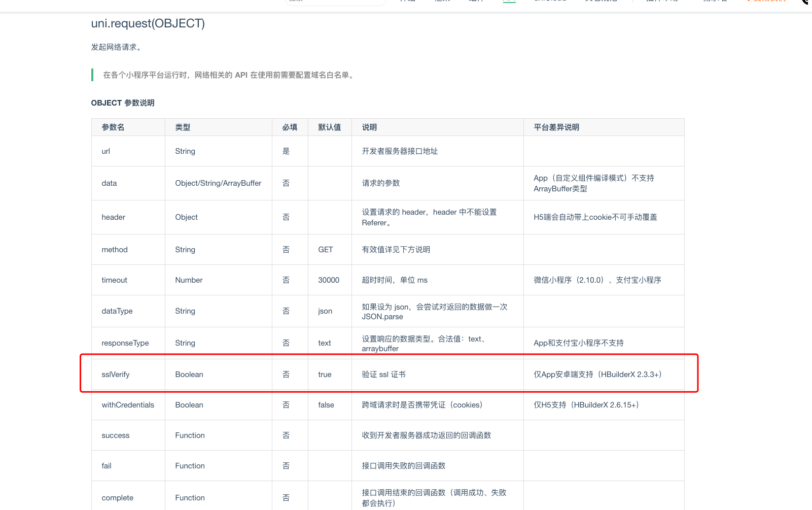Click the domain whitelist note about 小程序平台
The width and height of the screenshot is (812, 510).
[230, 75]
